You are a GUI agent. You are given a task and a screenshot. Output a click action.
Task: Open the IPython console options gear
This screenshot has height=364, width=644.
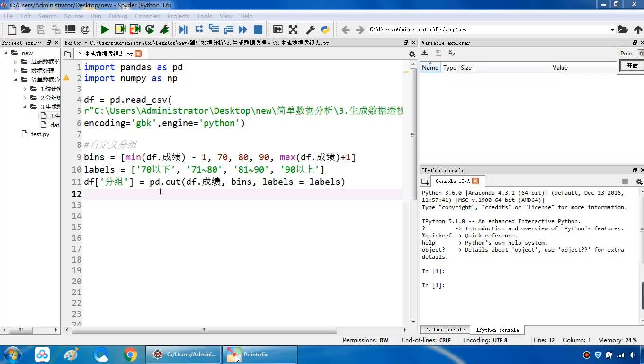pyautogui.click(x=639, y=182)
